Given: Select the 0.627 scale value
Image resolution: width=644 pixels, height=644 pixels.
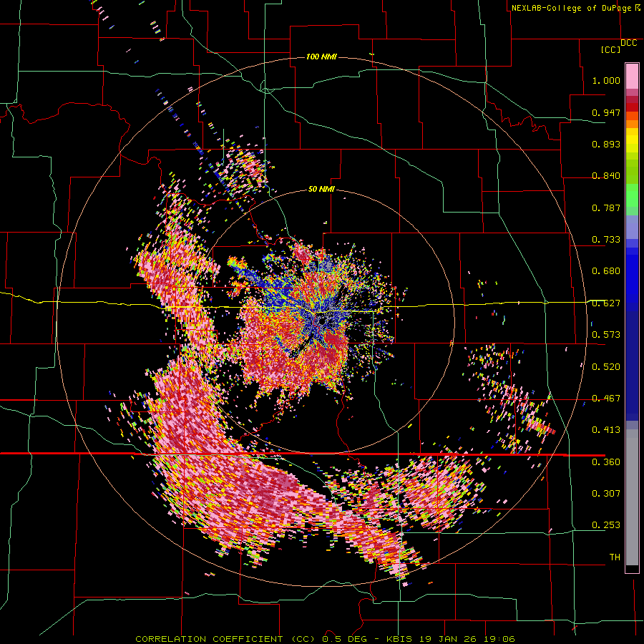Looking at the screenshot, I should point(606,303).
